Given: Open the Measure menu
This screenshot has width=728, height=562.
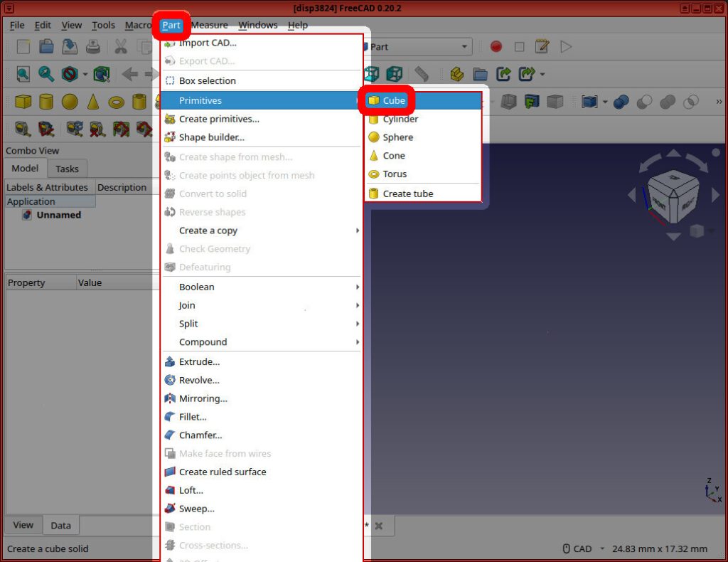Looking at the screenshot, I should 209,25.
